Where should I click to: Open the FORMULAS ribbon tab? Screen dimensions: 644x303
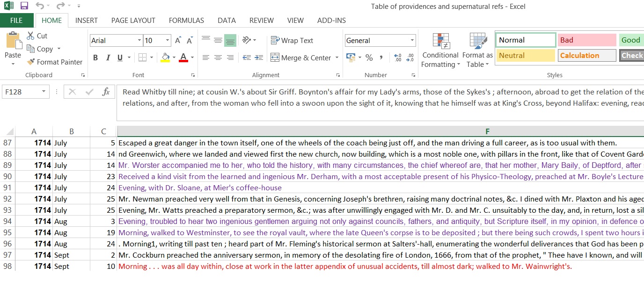pos(186,20)
